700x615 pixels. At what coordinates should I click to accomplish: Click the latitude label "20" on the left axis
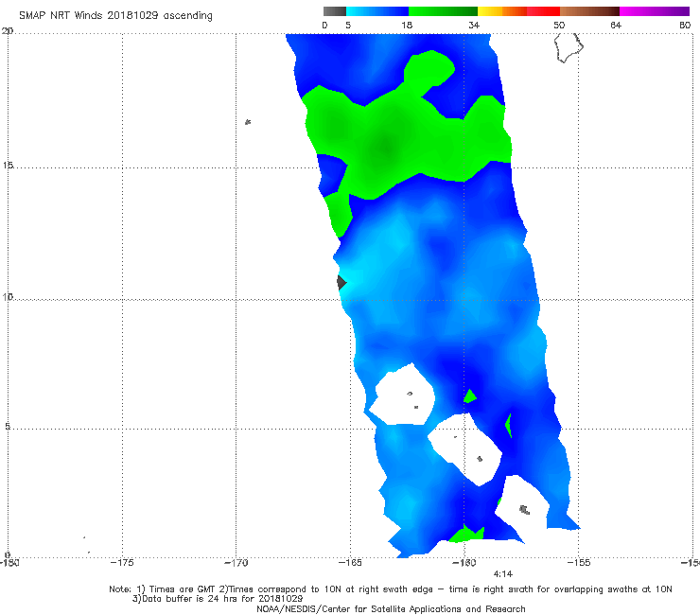coord(7,31)
